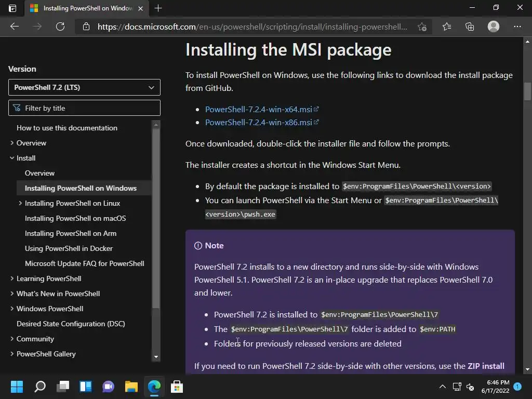Expand PowerShell Gallery chevron

click(x=12, y=353)
